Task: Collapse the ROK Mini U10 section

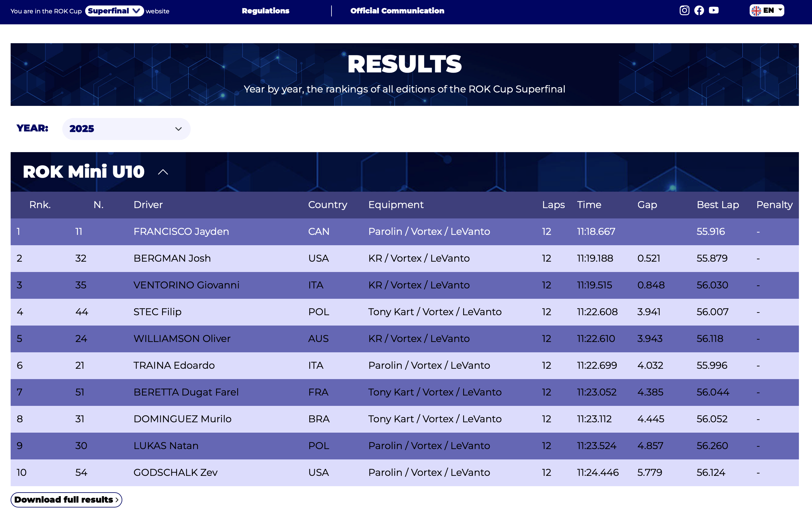Action: [x=163, y=172]
